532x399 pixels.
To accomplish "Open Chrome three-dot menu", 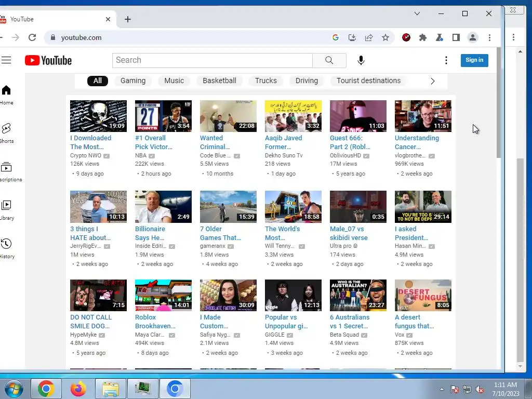I will (x=489, y=37).
